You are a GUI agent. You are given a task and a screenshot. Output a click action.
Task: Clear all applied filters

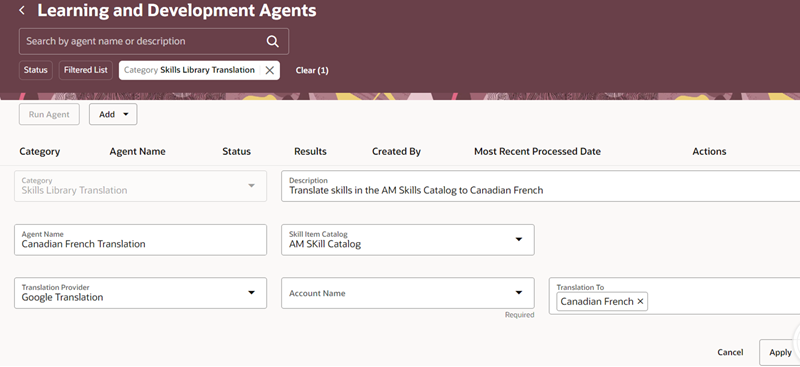coord(312,70)
